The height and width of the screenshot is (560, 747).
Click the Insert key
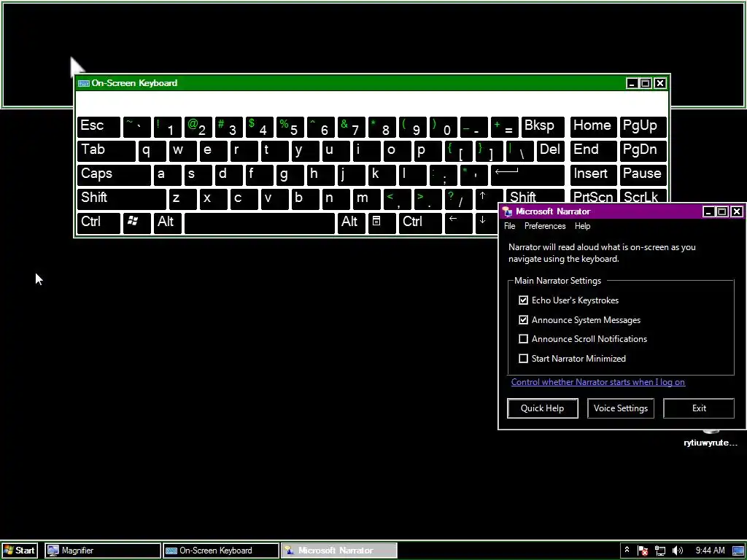593,175
